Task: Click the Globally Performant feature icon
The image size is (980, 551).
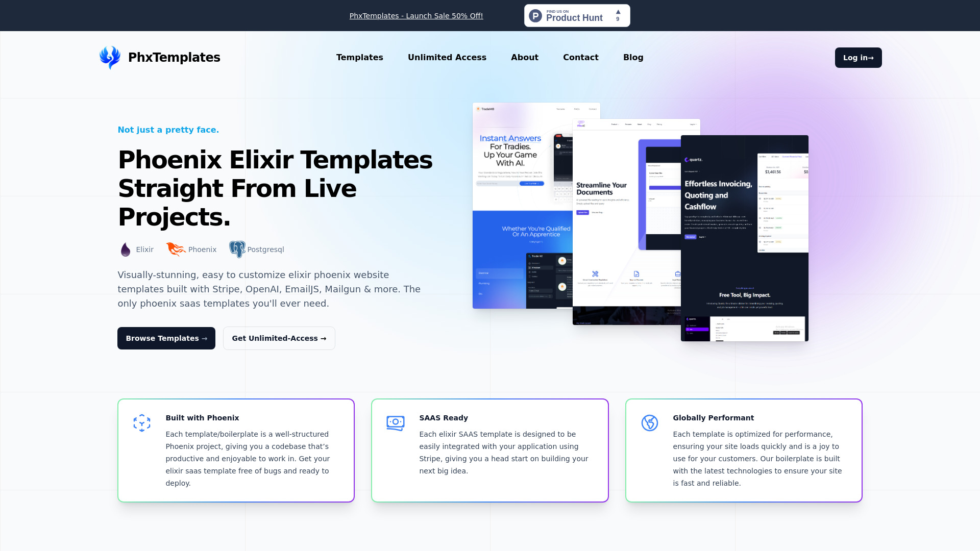Action: tap(650, 422)
